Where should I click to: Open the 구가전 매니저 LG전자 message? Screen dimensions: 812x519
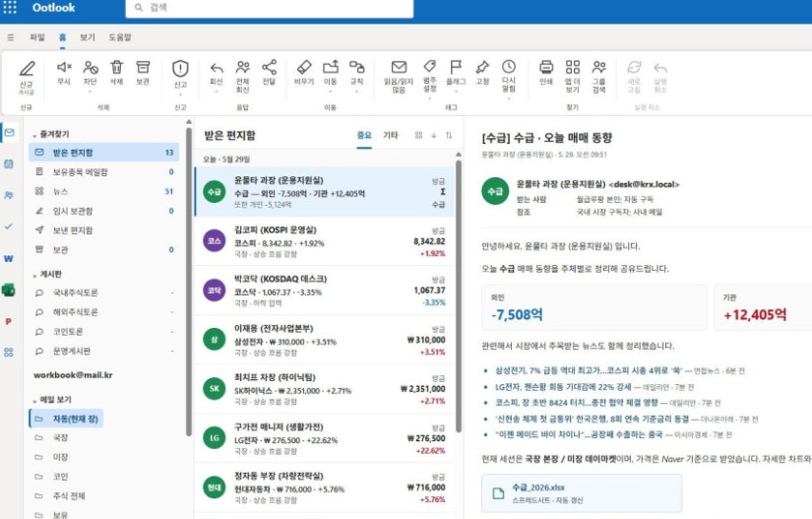pyautogui.click(x=324, y=438)
